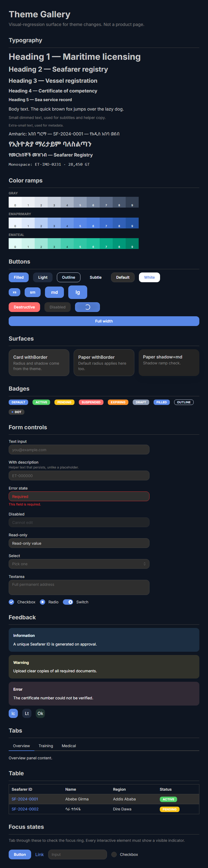This screenshot has height=868, width=208.
Task: Focus the you@example.com text input
Action: pos(79,450)
